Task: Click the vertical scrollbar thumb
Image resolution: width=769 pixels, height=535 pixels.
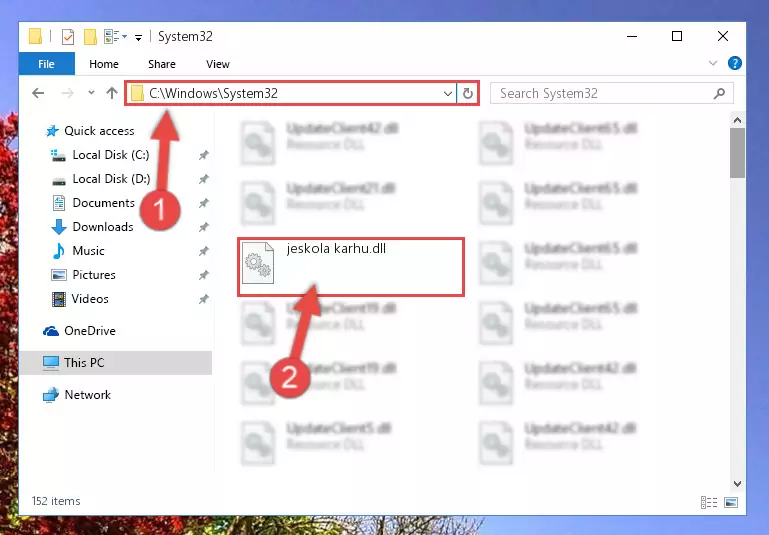Action: click(737, 153)
